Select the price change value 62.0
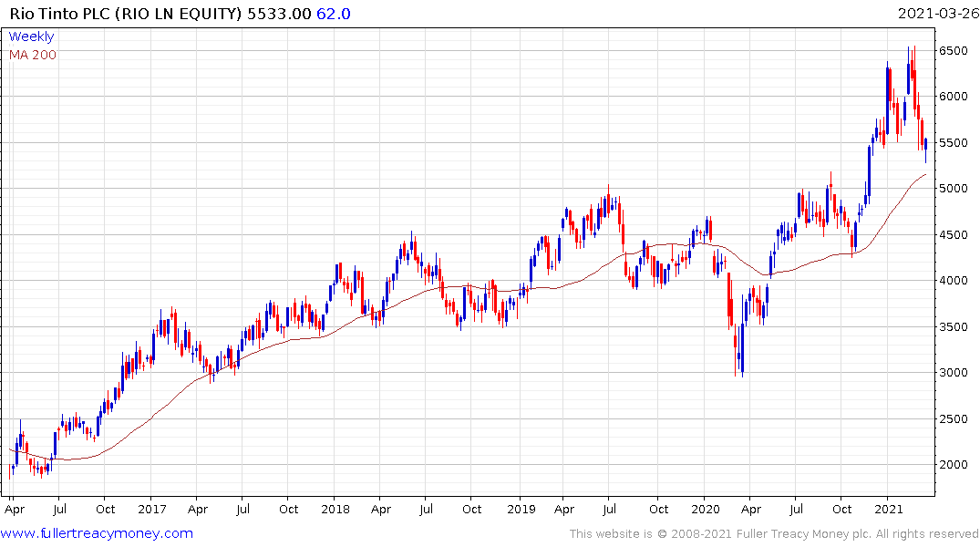The image size is (980, 547). [x=333, y=13]
